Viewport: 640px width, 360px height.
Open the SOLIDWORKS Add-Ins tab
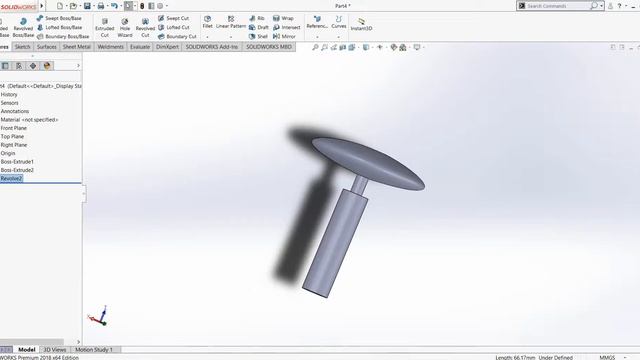[212, 47]
